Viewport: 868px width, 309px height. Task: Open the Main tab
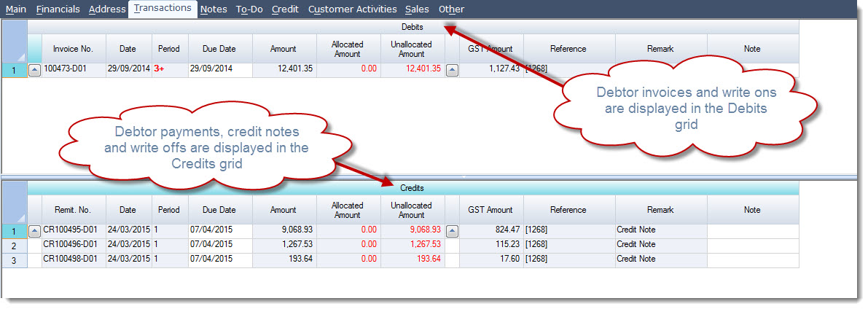[16, 9]
